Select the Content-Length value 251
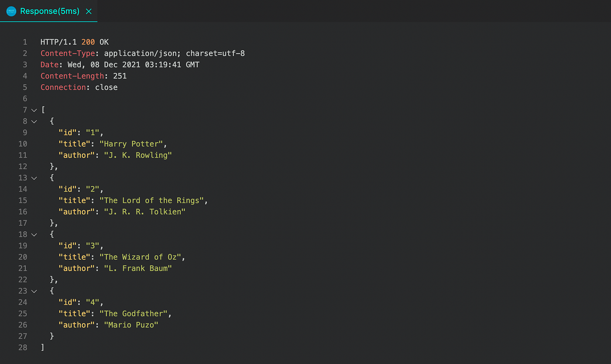The height and width of the screenshot is (364, 611). pyautogui.click(x=120, y=76)
